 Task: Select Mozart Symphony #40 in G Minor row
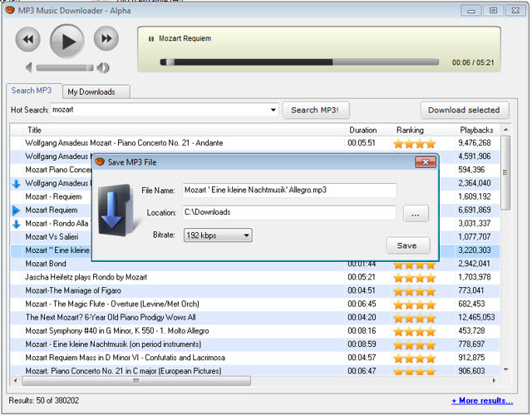[x=254, y=331]
